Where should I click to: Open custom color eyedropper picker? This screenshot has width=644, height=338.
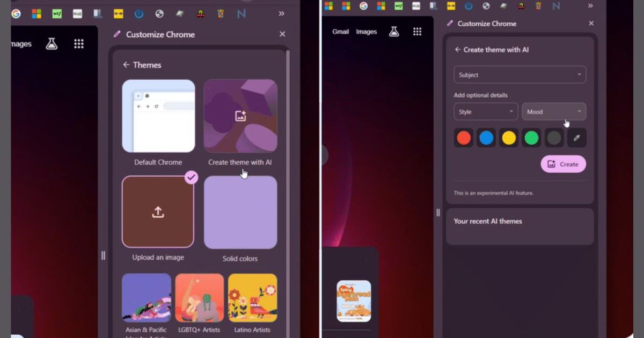tap(576, 138)
